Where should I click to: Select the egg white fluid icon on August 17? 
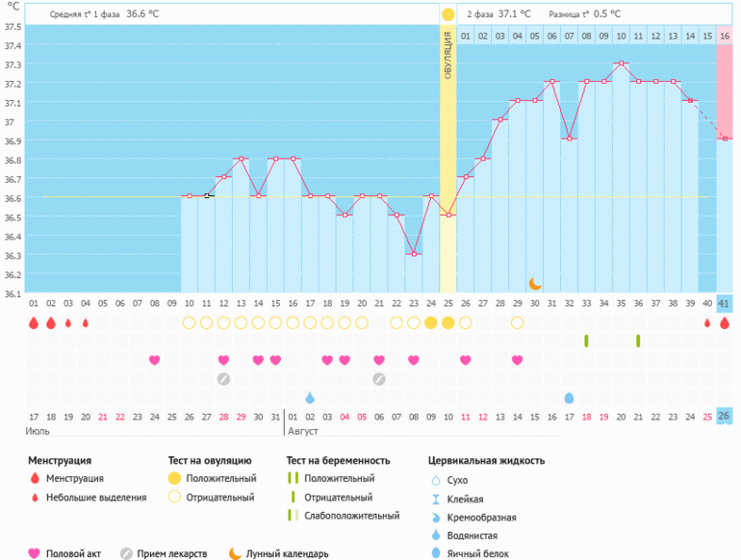pos(569,397)
